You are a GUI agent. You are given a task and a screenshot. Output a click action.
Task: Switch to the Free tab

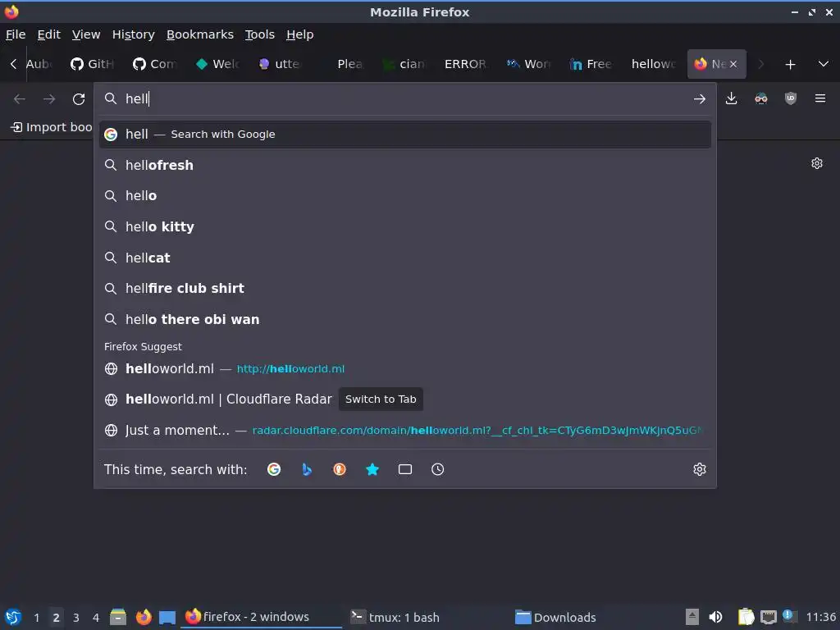pyautogui.click(x=591, y=64)
